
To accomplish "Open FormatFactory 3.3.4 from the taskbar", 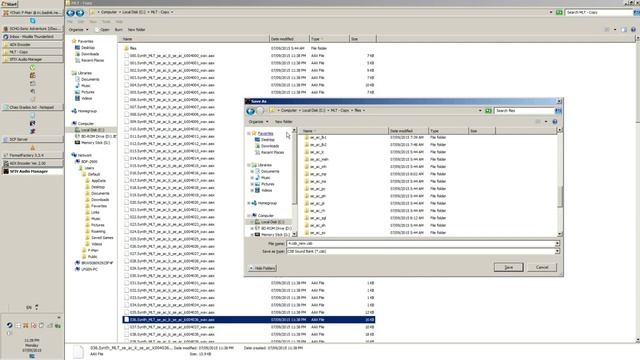I will (32, 156).
